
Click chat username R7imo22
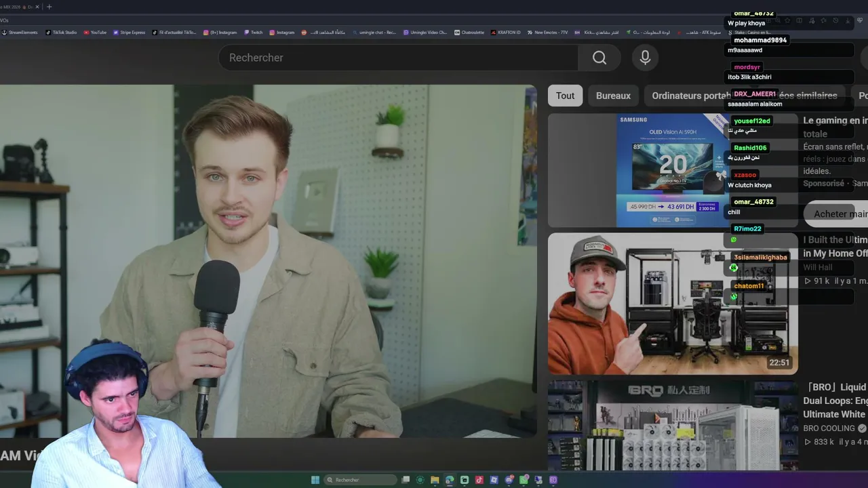tap(747, 228)
